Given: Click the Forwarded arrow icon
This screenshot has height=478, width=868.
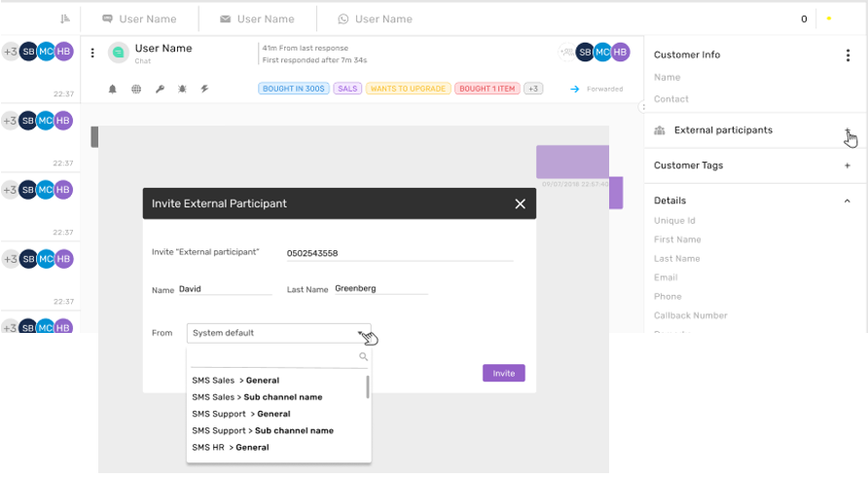Looking at the screenshot, I should click(574, 89).
